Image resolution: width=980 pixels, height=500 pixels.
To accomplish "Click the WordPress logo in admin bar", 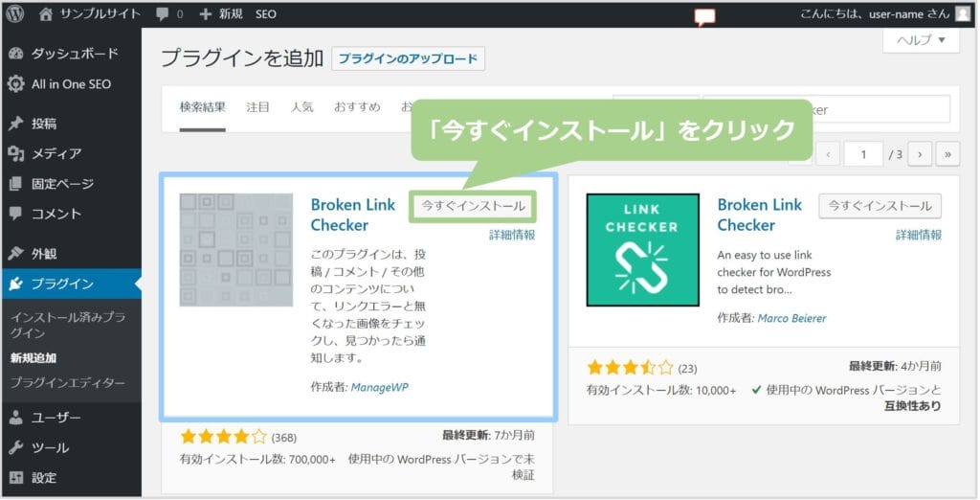I will [x=16, y=14].
